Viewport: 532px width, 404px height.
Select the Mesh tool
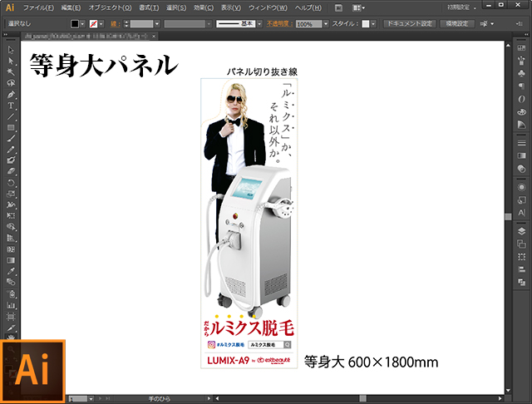pos(11,249)
